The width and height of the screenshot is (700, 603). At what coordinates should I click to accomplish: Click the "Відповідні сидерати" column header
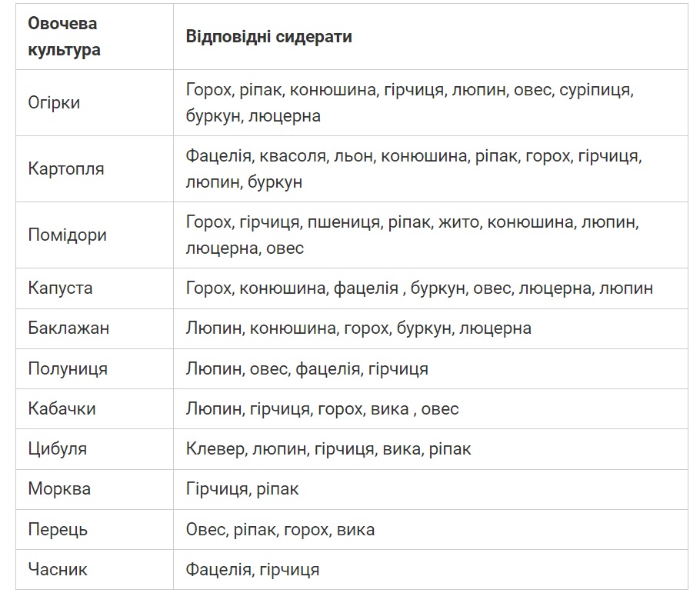point(268,36)
